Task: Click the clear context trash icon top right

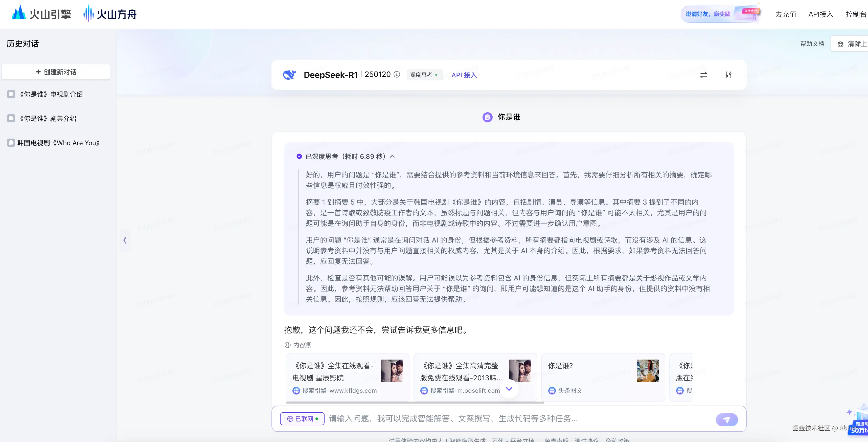Action: [841, 43]
